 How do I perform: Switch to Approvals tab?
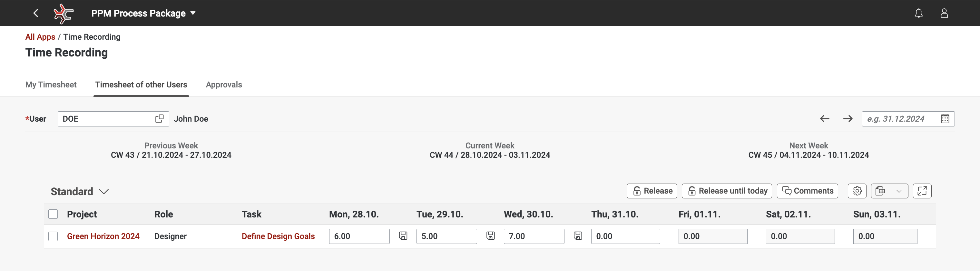tap(224, 85)
